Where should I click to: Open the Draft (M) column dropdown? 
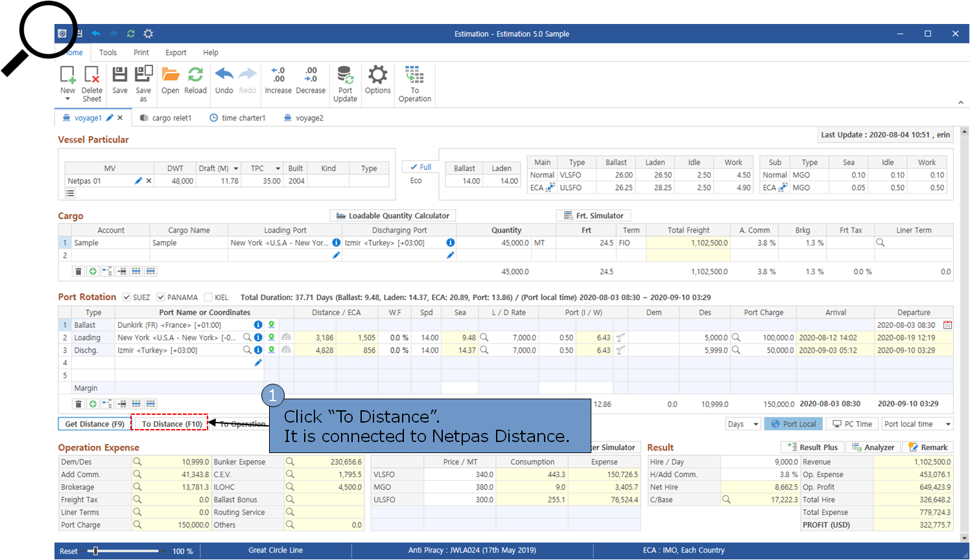[236, 169]
